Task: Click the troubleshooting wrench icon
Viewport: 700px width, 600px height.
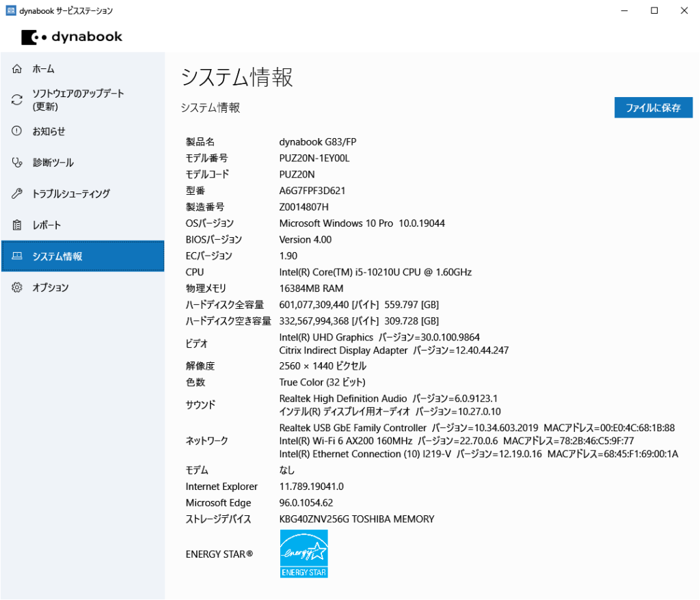Action: pos(17,193)
